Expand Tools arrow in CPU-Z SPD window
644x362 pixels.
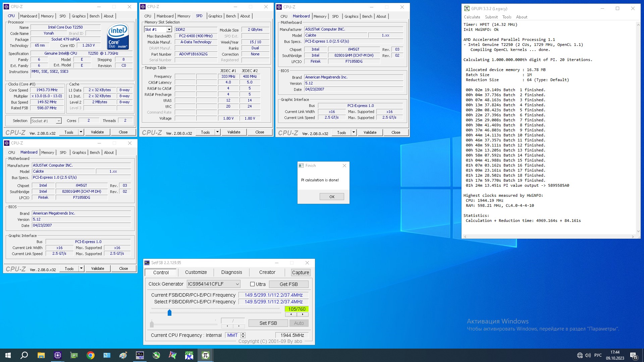[x=217, y=132]
